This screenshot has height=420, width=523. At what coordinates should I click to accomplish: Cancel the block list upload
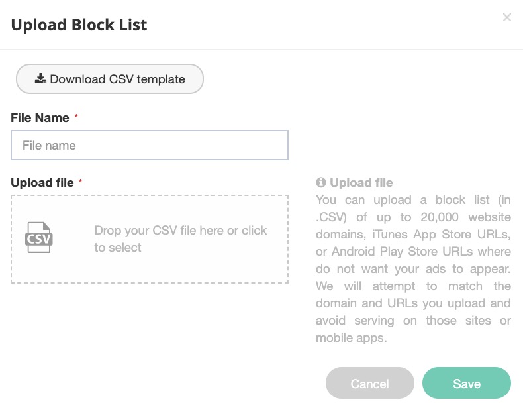(x=369, y=384)
